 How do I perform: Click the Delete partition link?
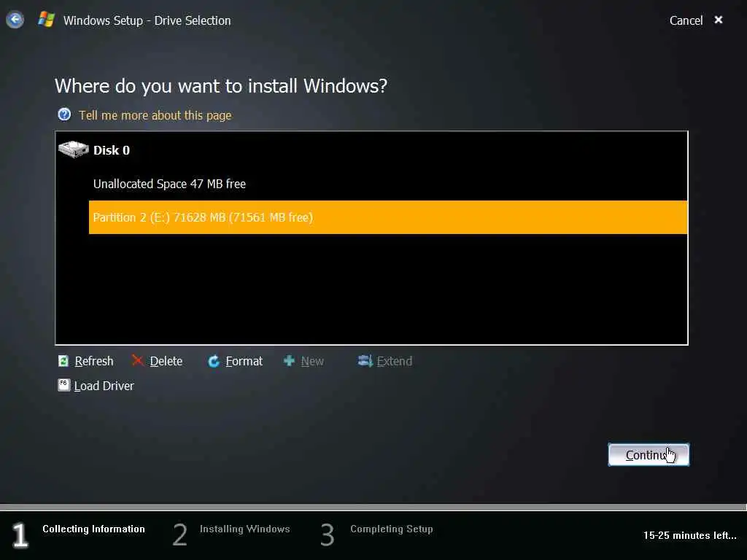click(166, 362)
